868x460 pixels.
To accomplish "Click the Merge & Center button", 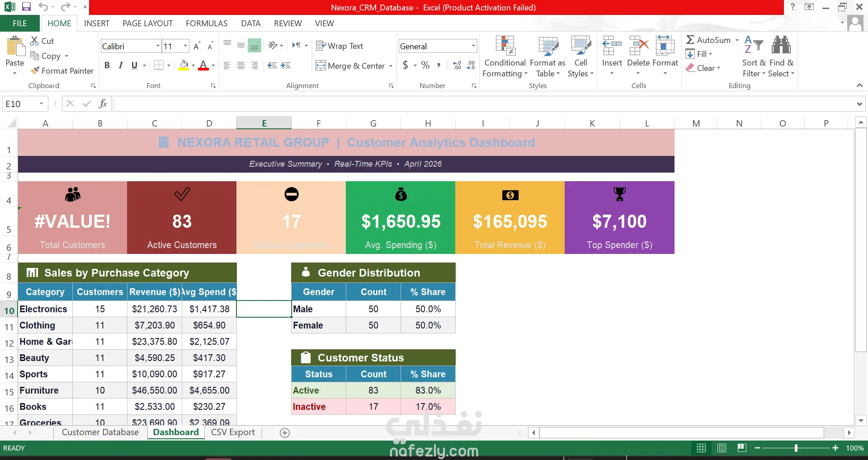I will click(x=350, y=66).
